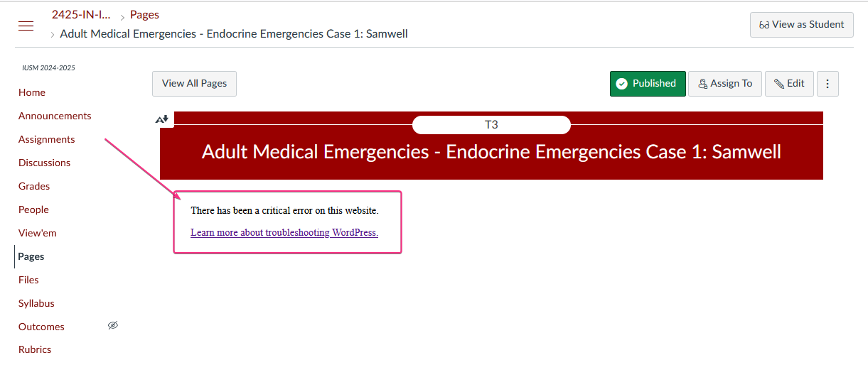This screenshot has width=868, height=365.
Task: Open Announcements in course menu
Action: click(x=55, y=116)
